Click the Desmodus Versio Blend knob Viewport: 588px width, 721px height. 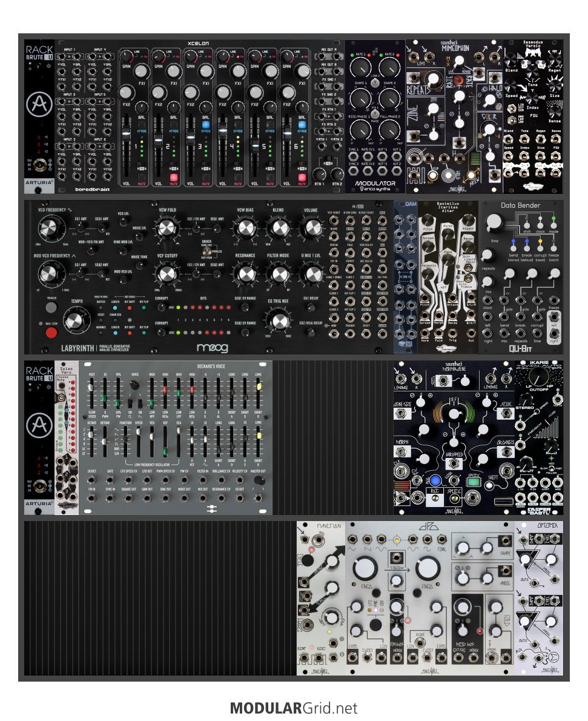pos(510,60)
